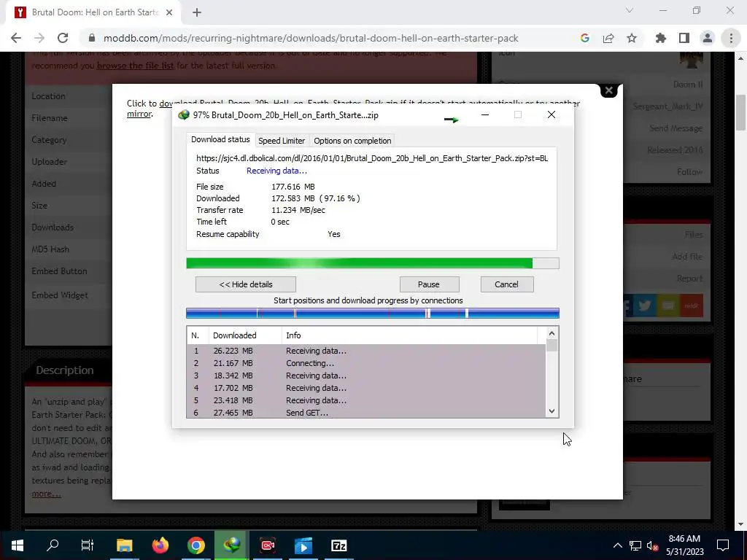747x560 pixels.
Task: Open the media player taskbar icon
Action: [303, 545]
